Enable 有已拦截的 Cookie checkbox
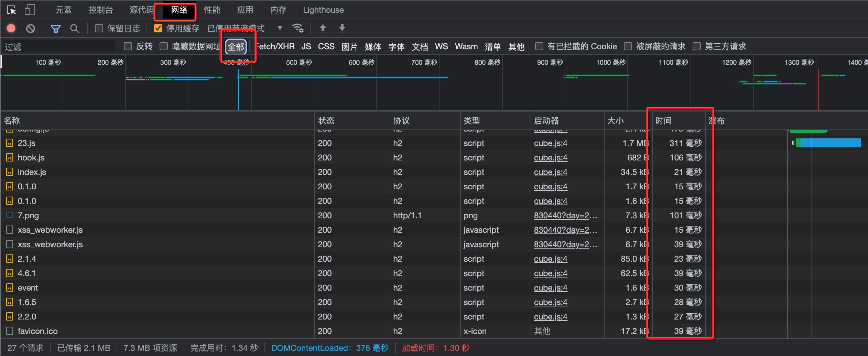The width and height of the screenshot is (868, 356). [539, 46]
